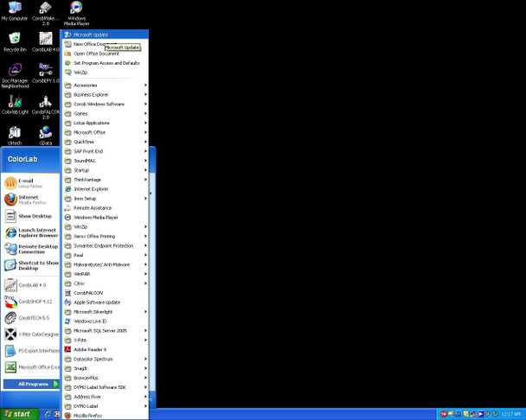526x420 pixels.
Task: Click Launch Internet Explorer Browser item
Action: point(31,232)
